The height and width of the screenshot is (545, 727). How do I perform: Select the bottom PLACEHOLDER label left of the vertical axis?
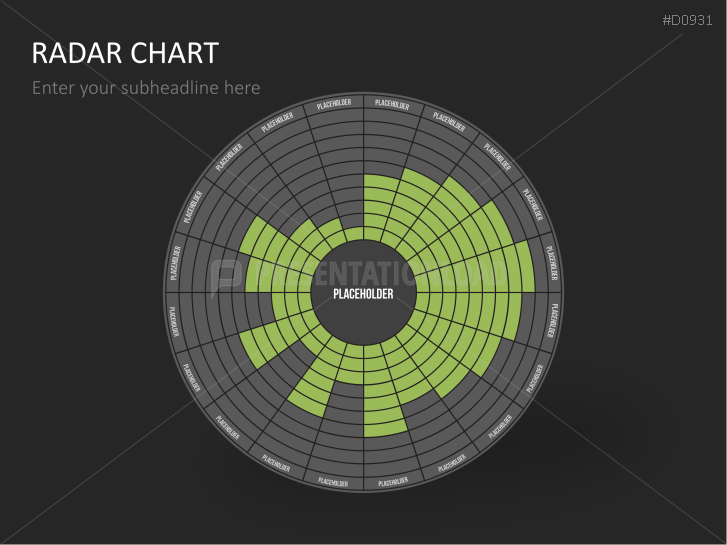click(333, 482)
